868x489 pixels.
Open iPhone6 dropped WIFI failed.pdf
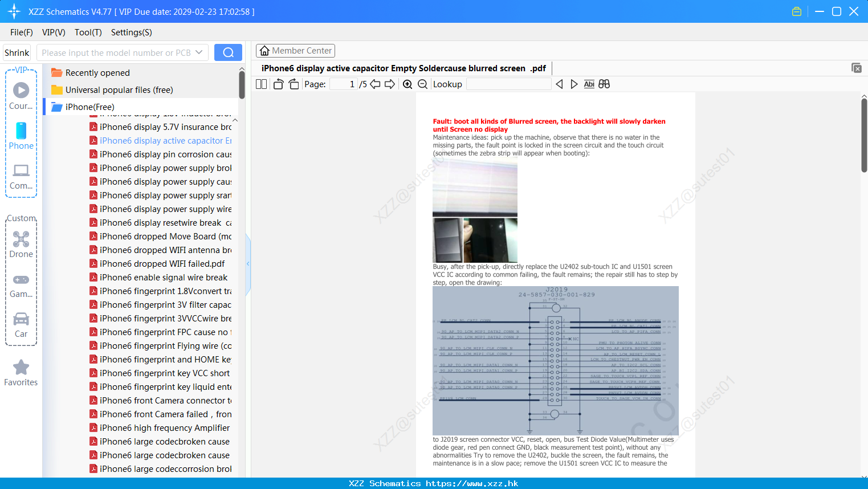[x=157, y=264]
